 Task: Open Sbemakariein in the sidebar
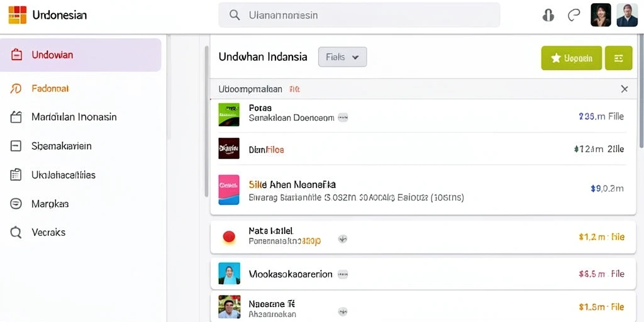pyautogui.click(x=62, y=146)
